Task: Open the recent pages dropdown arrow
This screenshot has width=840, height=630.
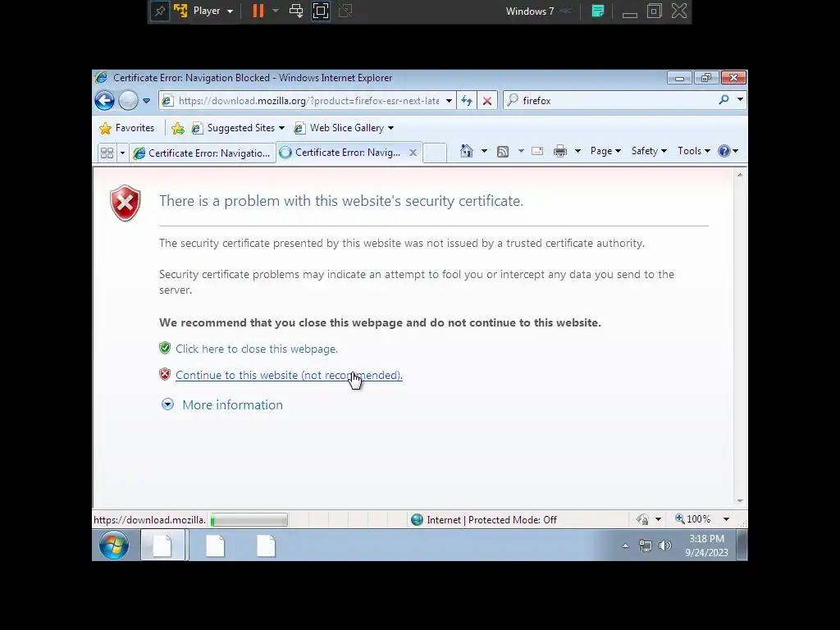Action: 146,101
